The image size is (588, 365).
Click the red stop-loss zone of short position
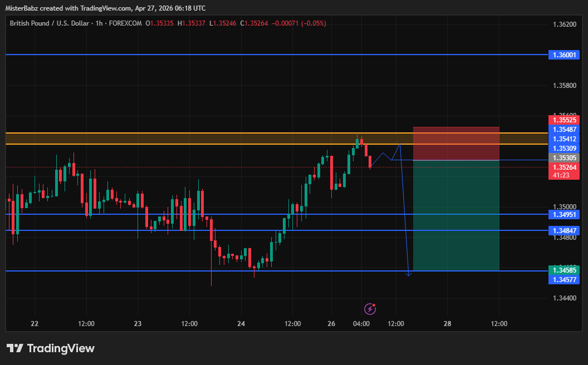point(456,144)
